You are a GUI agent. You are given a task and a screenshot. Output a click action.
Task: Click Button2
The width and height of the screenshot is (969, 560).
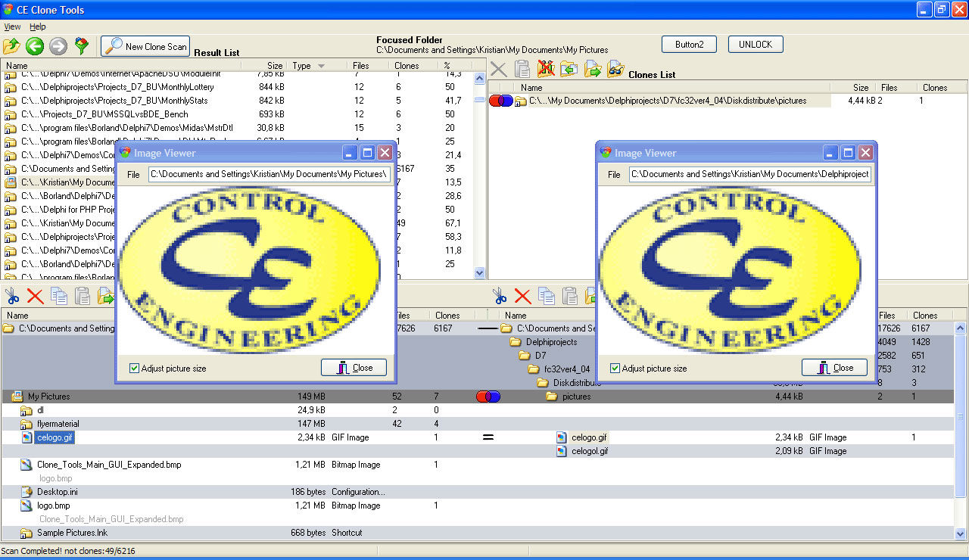click(689, 45)
